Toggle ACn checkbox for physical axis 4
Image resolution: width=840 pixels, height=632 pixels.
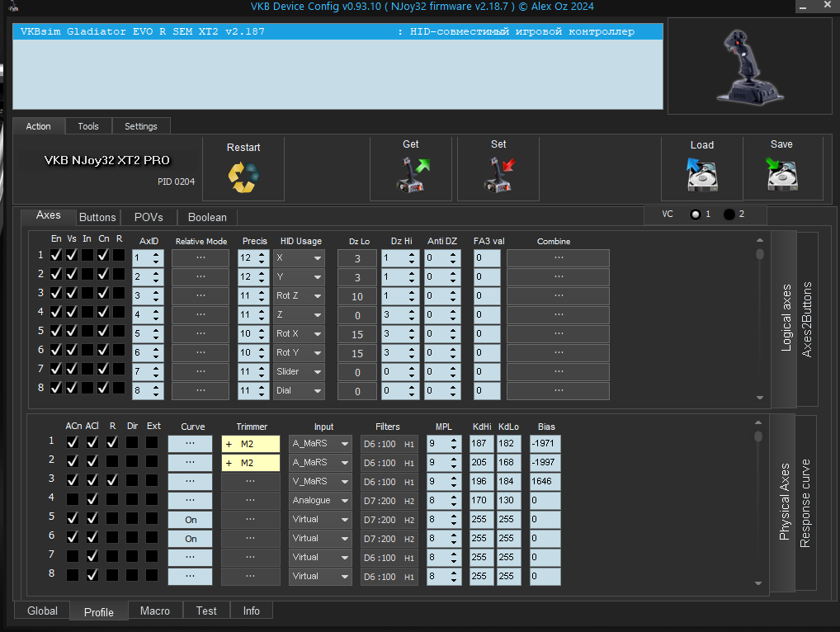pyautogui.click(x=73, y=499)
